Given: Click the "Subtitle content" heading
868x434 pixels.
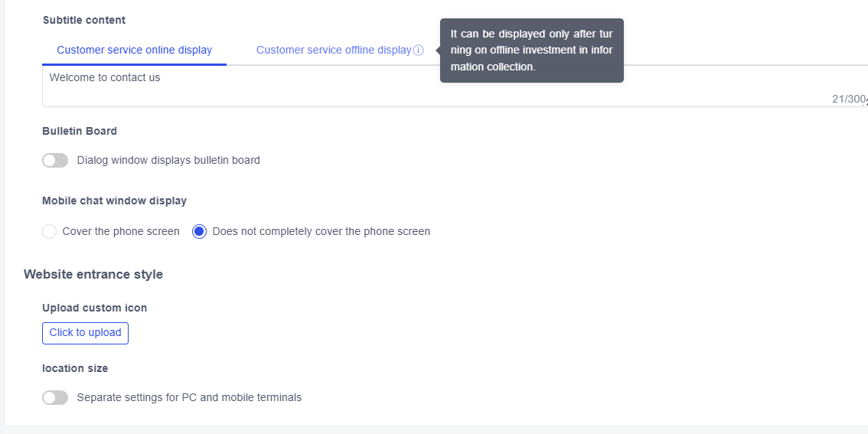Looking at the screenshot, I should click(x=84, y=20).
